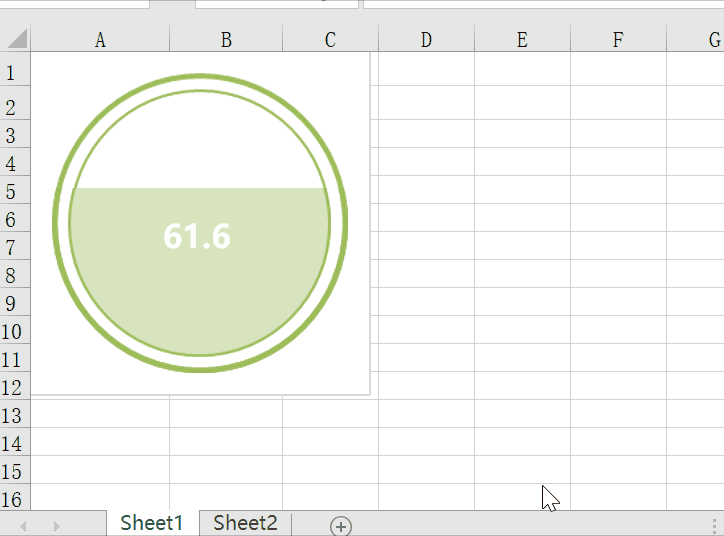Click cell A14
724x536 pixels.
coord(100,442)
